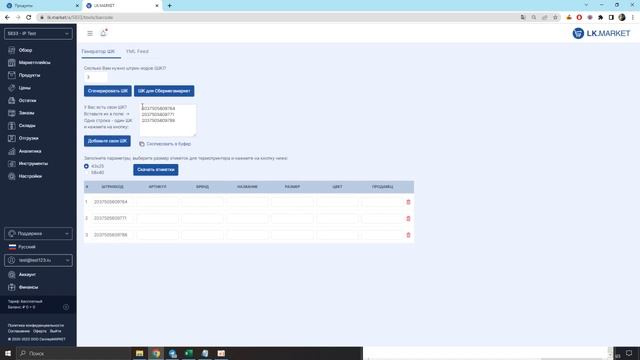The height and width of the screenshot is (360, 640).
Task: Delete barcode row 2037505609771
Action: coord(408,218)
